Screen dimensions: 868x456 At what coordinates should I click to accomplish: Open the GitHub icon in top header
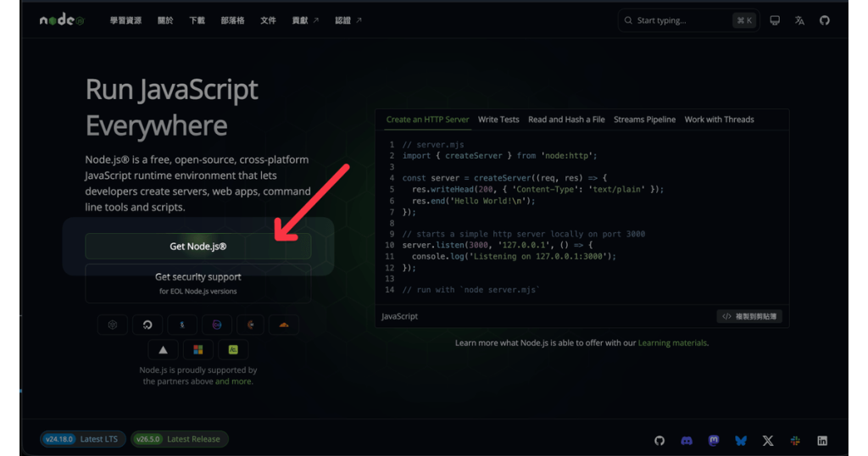click(824, 20)
